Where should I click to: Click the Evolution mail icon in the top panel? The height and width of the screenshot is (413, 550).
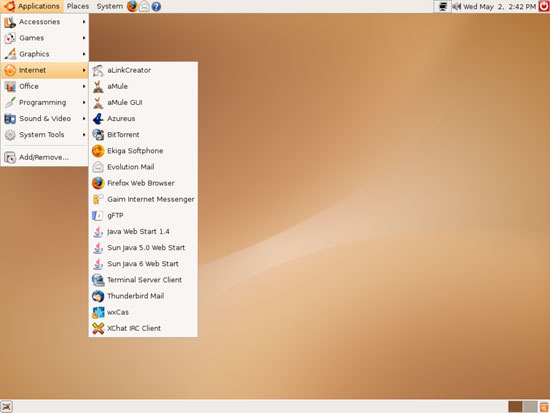144,6
